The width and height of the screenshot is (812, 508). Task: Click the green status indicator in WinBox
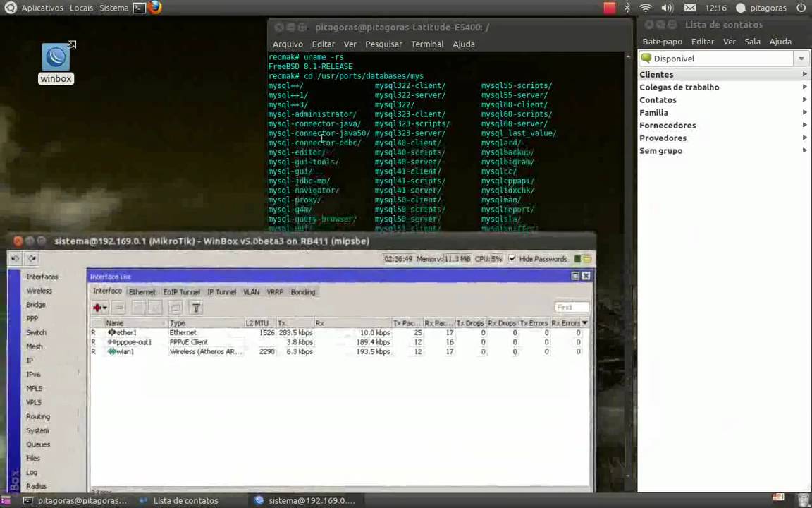pyautogui.click(x=577, y=259)
